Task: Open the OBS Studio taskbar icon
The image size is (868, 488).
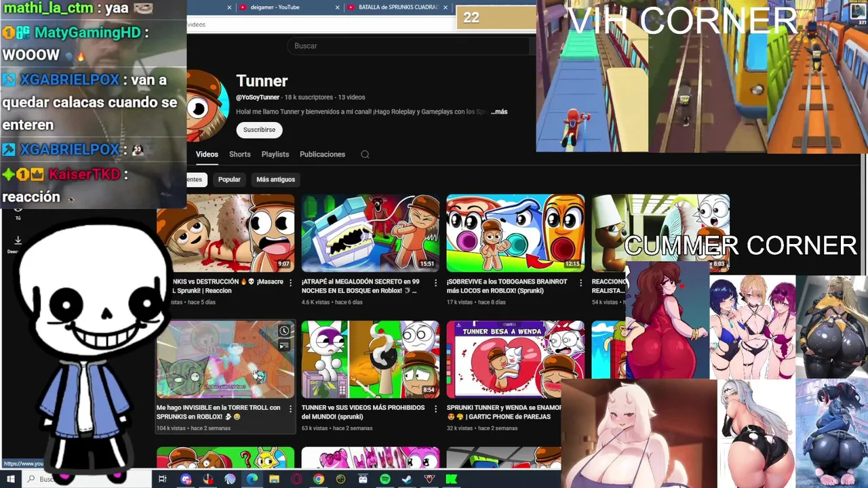Action: coord(340,479)
